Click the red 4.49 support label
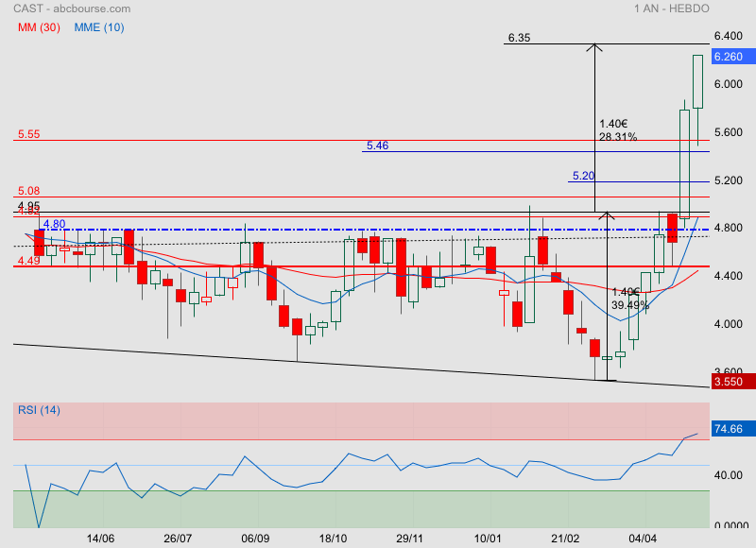756x548 pixels. (29, 261)
